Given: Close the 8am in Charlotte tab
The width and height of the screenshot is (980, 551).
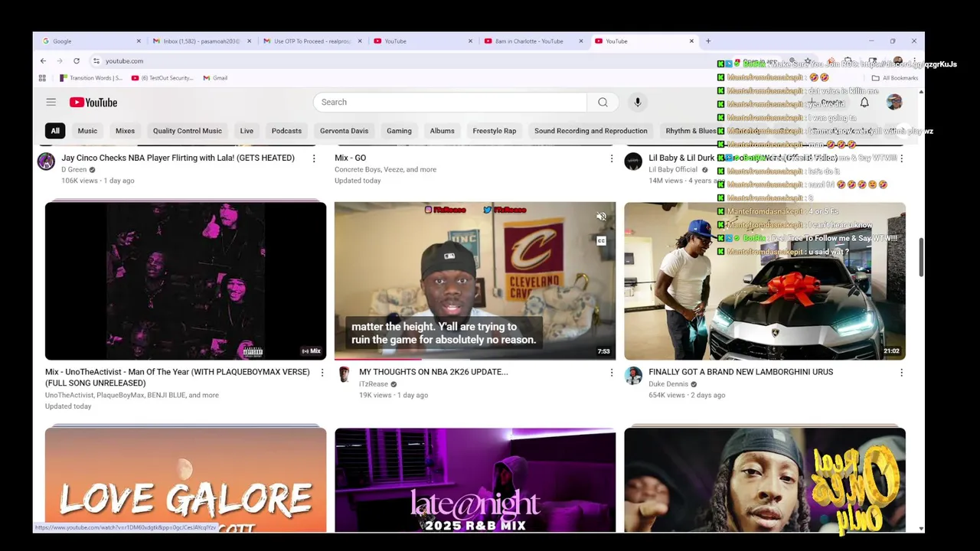Looking at the screenshot, I should tap(581, 41).
